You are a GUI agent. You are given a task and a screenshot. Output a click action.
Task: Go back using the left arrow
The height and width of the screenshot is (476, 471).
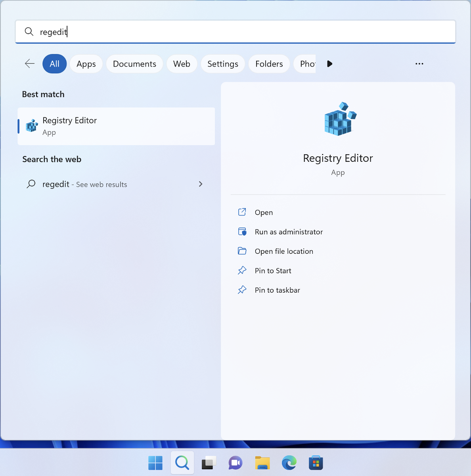(x=29, y=63)
